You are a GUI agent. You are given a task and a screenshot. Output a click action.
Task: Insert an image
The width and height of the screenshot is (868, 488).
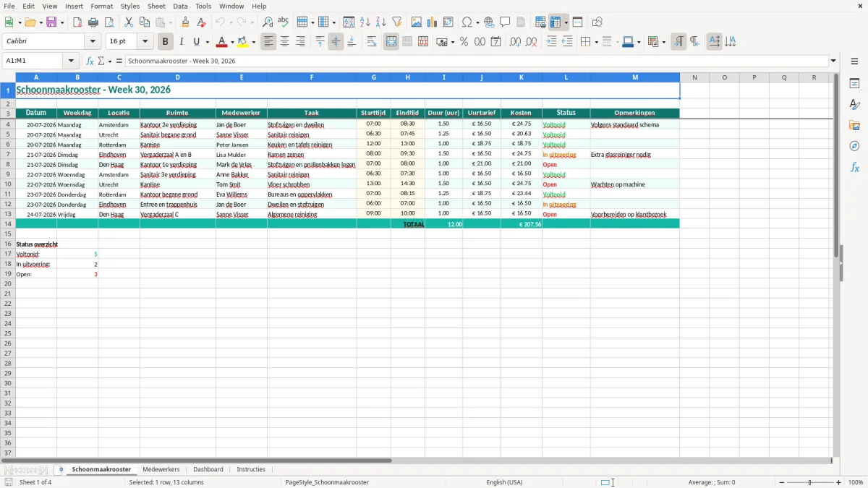(x=417, y=22)
